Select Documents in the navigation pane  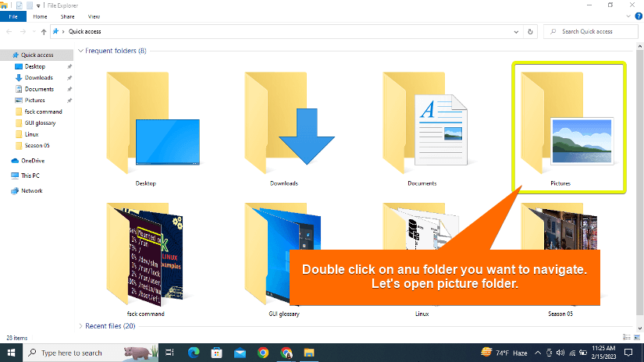39,89
